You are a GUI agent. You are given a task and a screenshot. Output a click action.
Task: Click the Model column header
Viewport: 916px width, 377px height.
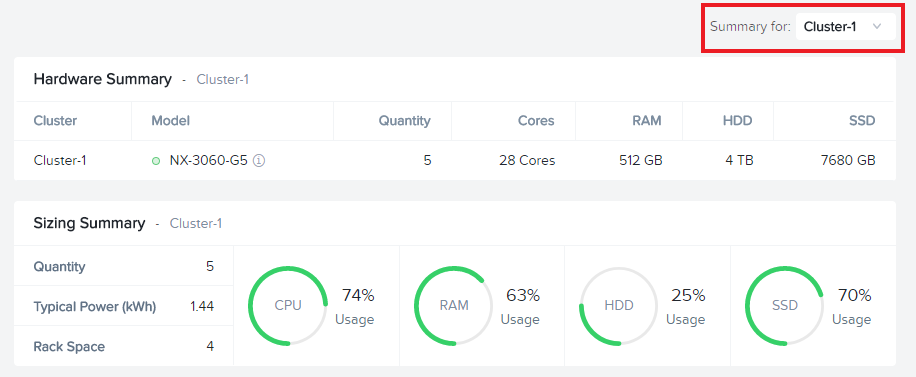tap(171, 121)
